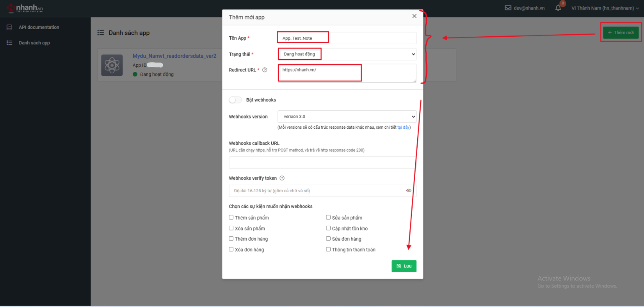The image size is (644, 307).
Task: Click the Chọn các sự kiện muốn nhận webhooks heading
Action: [270, 206]
